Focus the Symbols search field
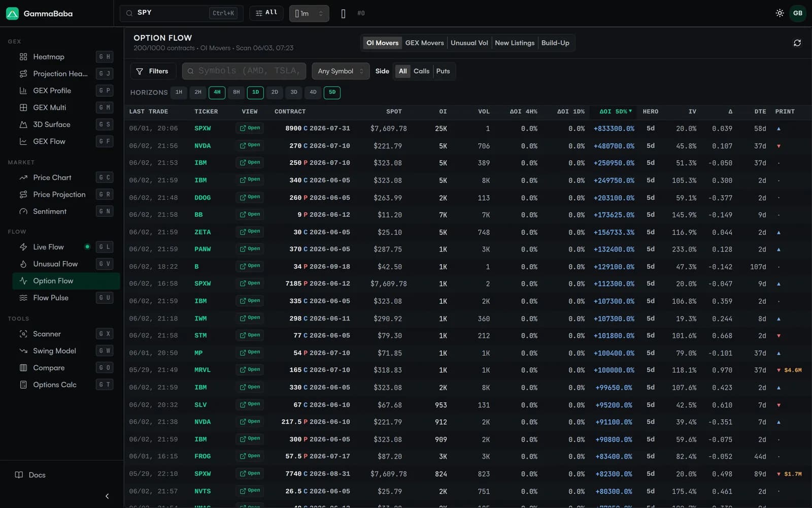812x508 pixels. coord(244,71)
